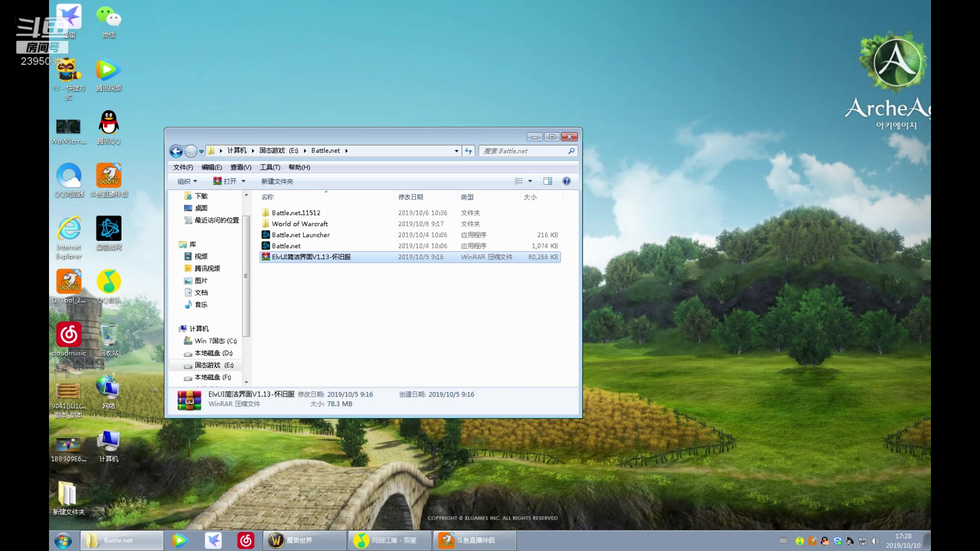Click the refresh button beside address bar
Viewport: 980px width, 551px height.
468,151
